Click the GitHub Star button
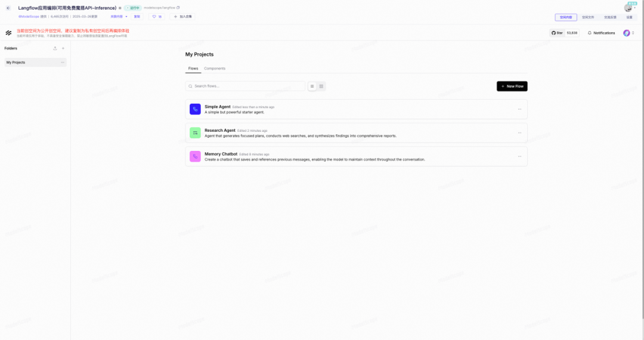The image size is (644, 340). 557,33
